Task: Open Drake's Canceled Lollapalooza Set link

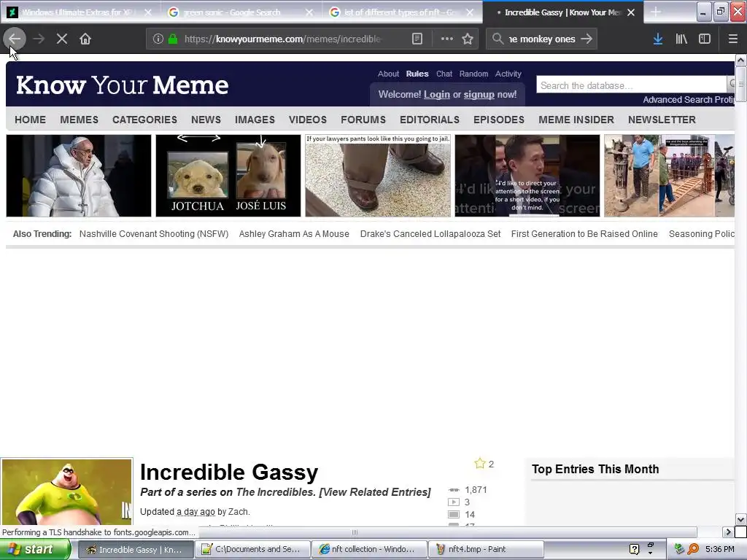Action: click(x=430, y=234)
